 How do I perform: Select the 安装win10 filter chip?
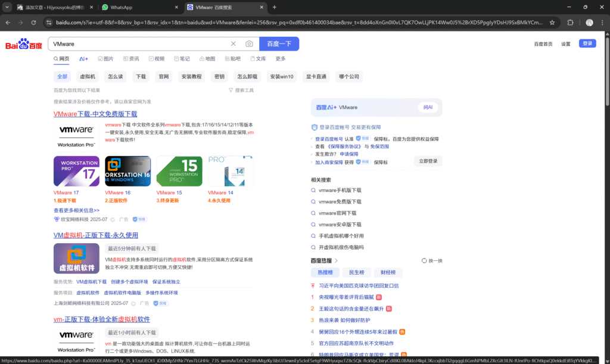(282, 77)
